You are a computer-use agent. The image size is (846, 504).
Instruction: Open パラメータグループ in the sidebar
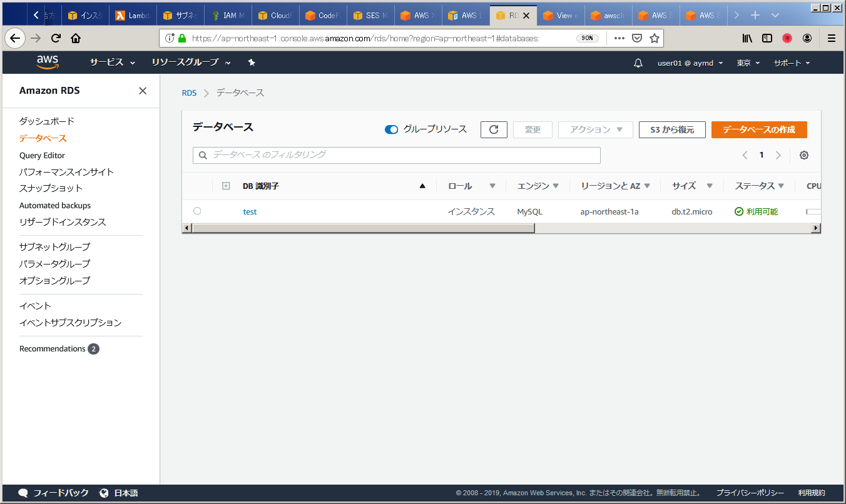point(54,264)
